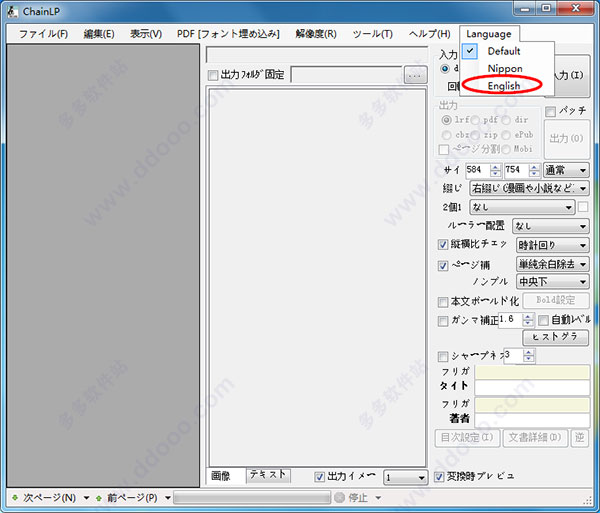Enable the ページ分割 checkbox
Viewport: 600px width, 513px height.
tap(444, 149)
